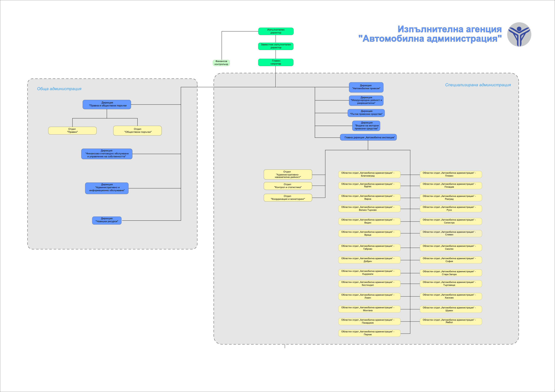Select the Финансов контрольор box

(221, 63)
